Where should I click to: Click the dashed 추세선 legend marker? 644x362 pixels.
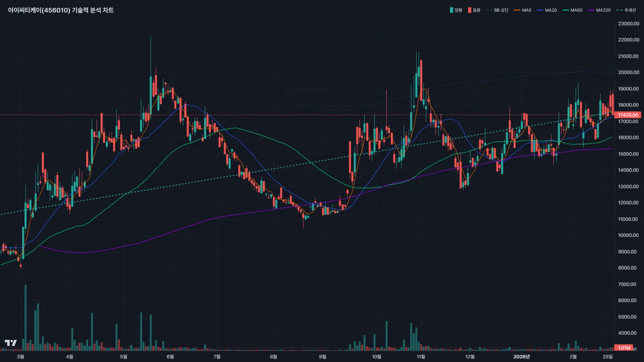619,10
